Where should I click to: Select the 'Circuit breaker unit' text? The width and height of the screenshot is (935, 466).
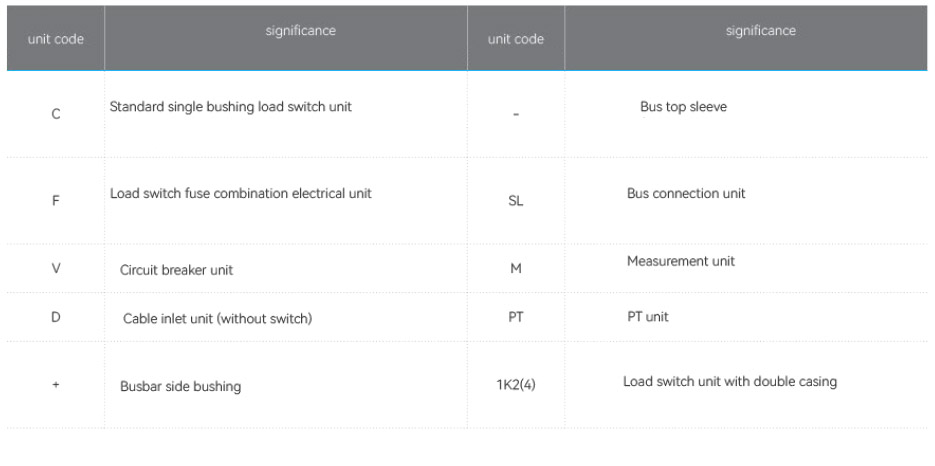(x=176, y=270)
